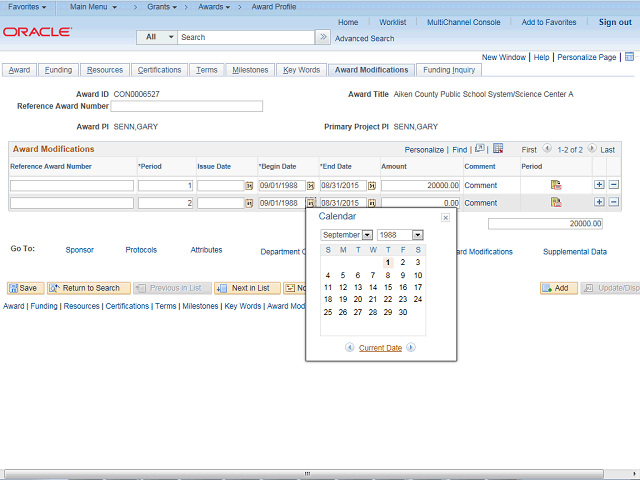Open Supplemental Data link
Screen dimensions: 640x480
(575, 252)
